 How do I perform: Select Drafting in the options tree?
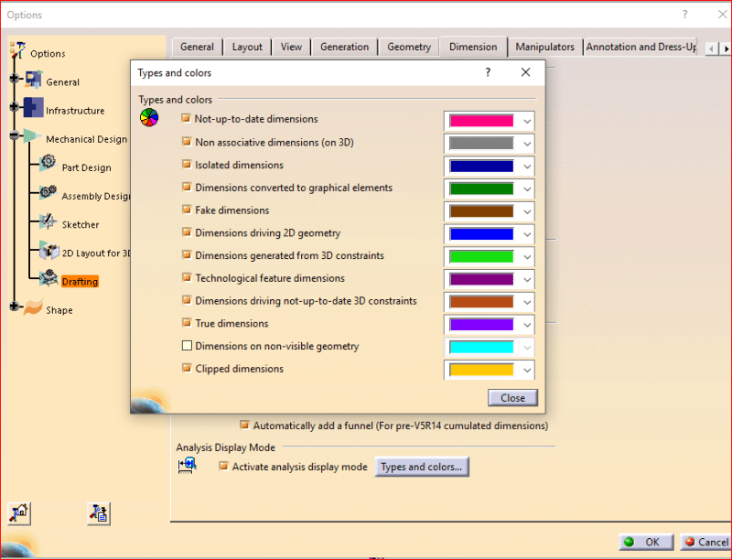(x=80, y=281)
